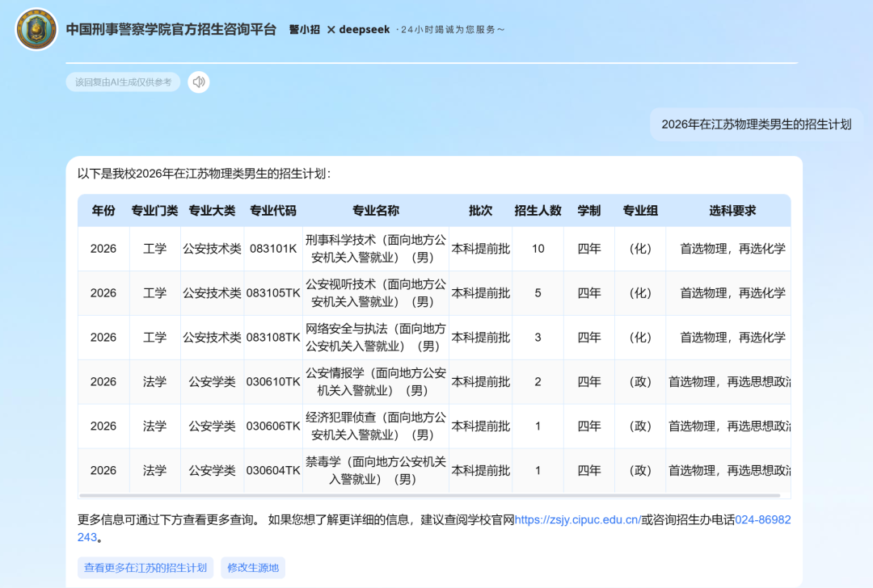Click enrollment count 3 cell

tap(538, 338)
